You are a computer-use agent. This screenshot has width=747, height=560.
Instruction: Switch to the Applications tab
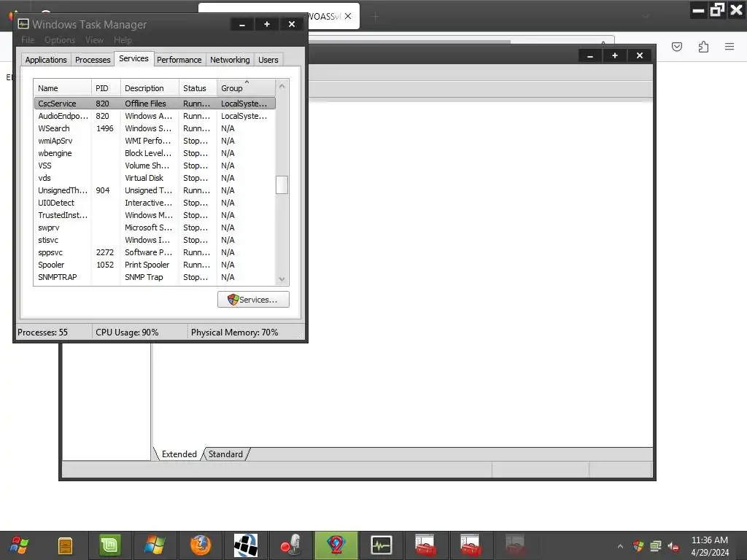point(46,60)
